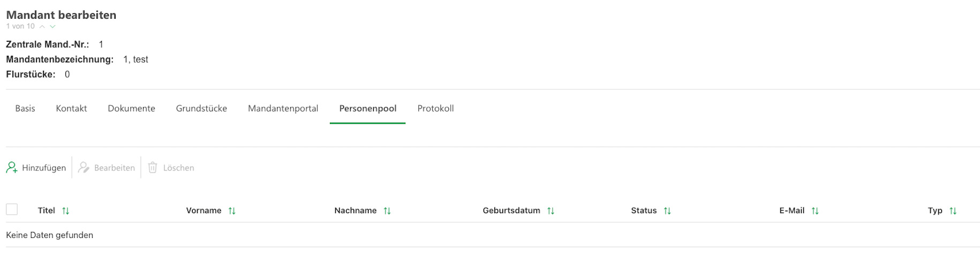Go to previous Mandant with up chevron
This screenshot has height=269, width=980.
(42, 26)
